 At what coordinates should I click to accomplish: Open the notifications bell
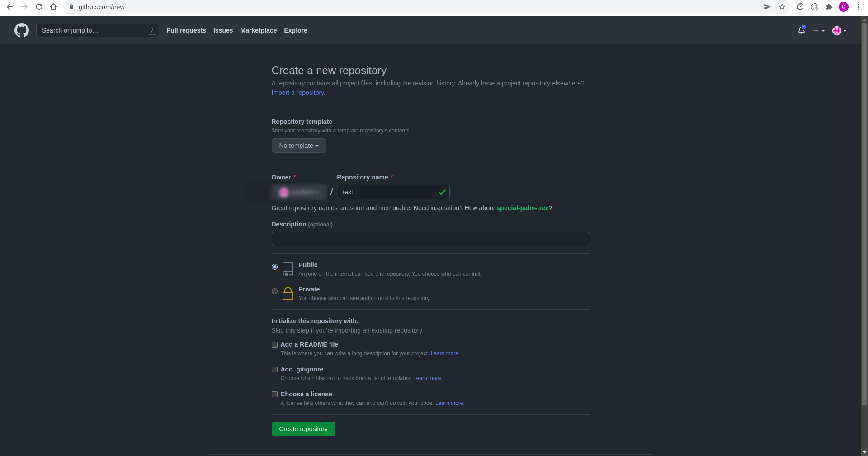click(x=802, y=30)
